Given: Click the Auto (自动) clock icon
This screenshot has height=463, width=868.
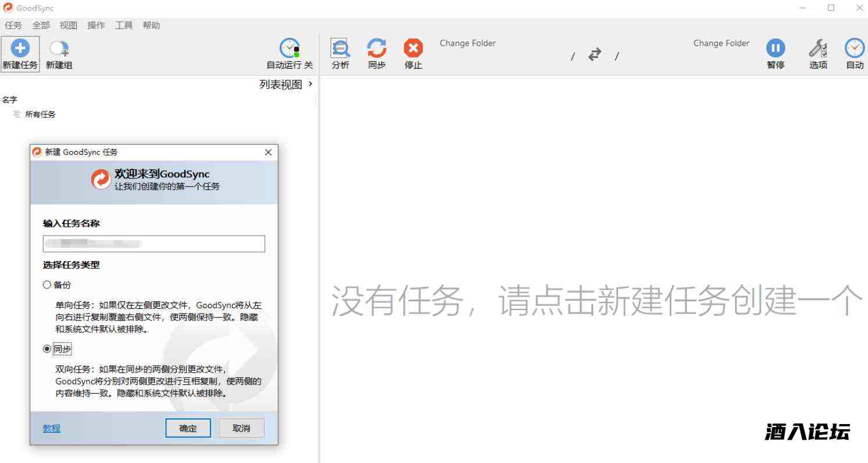Looking at the screenshot, I should (x=855, y=48).
